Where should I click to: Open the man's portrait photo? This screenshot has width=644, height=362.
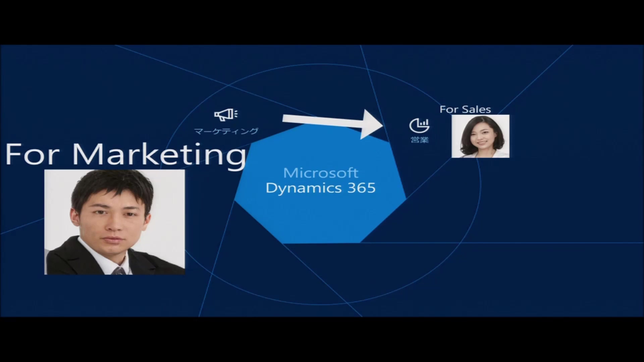pos(114,222)
